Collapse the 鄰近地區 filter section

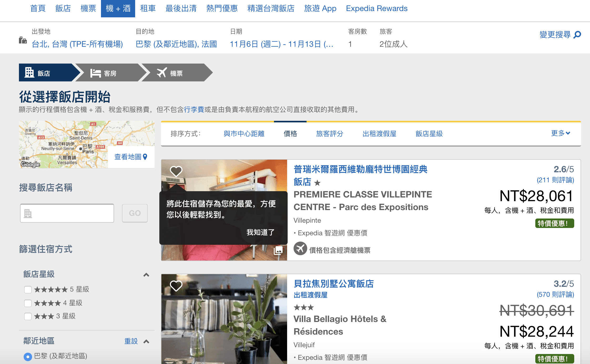pos(146,341)
